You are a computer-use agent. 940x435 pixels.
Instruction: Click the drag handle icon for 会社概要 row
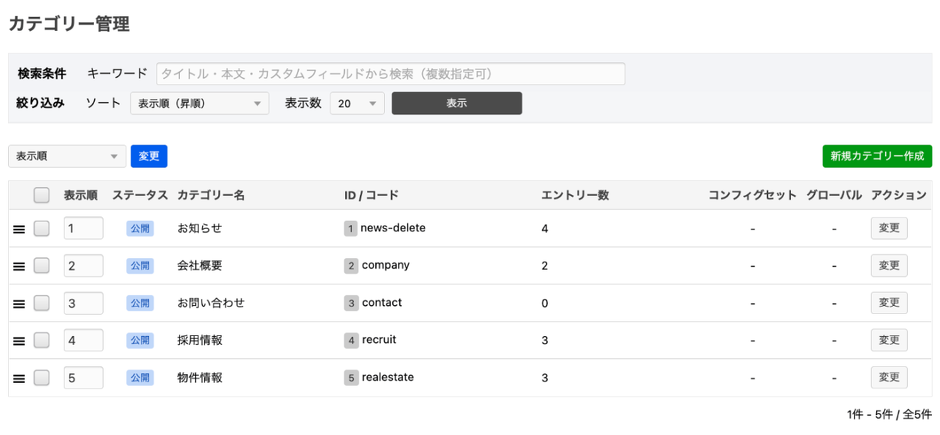tap(18, 266)
